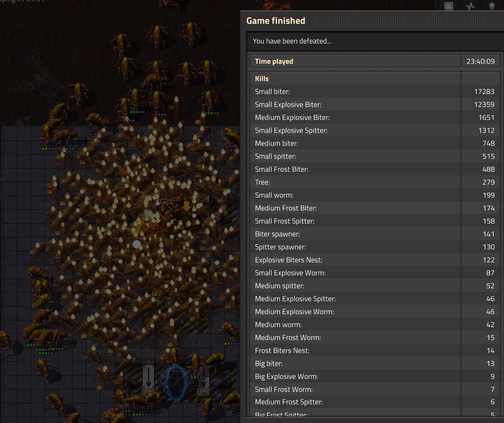The height and width of the screenshot is (423, 504).
Task: Click the time value 23:40:09
Action: [481, 61]
